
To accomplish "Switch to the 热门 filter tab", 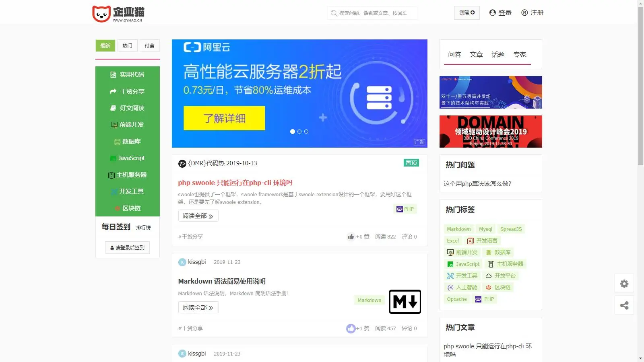I will [x=128, y=45].
